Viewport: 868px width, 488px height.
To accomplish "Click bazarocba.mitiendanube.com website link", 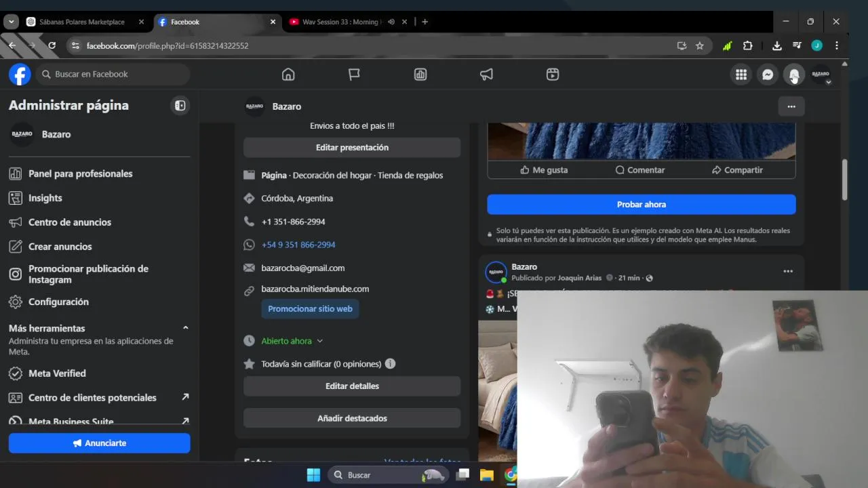I will [315, 289].
